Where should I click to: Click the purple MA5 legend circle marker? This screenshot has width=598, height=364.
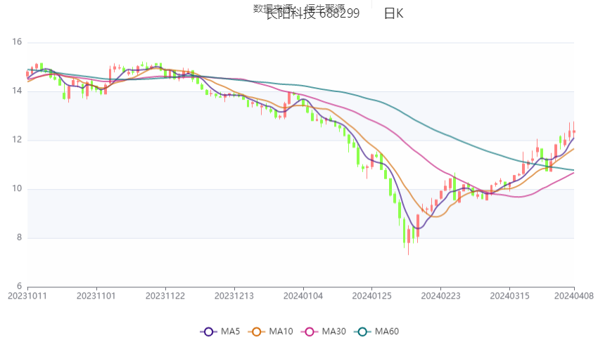[208, 332]
